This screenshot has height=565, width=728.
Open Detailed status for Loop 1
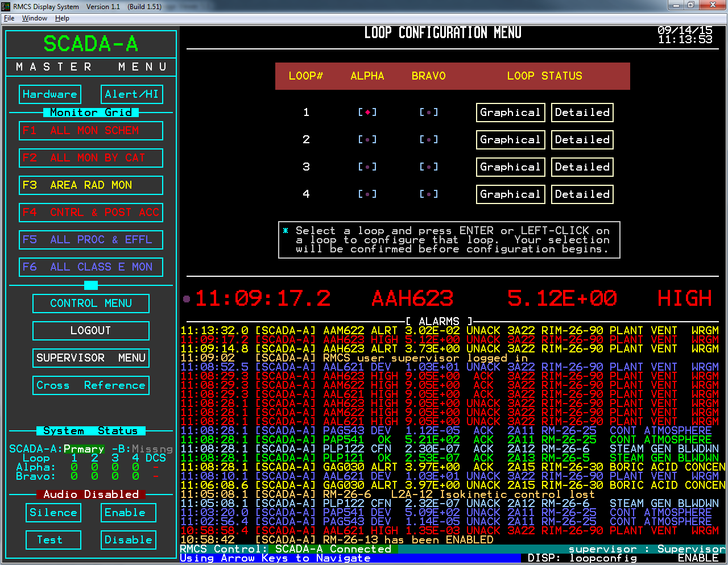point(582,113)
